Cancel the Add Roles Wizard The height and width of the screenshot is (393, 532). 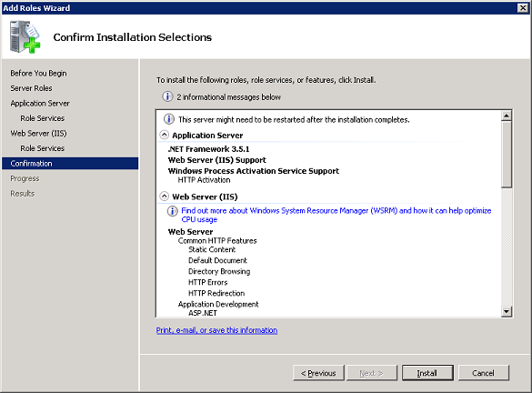[484, 373]
